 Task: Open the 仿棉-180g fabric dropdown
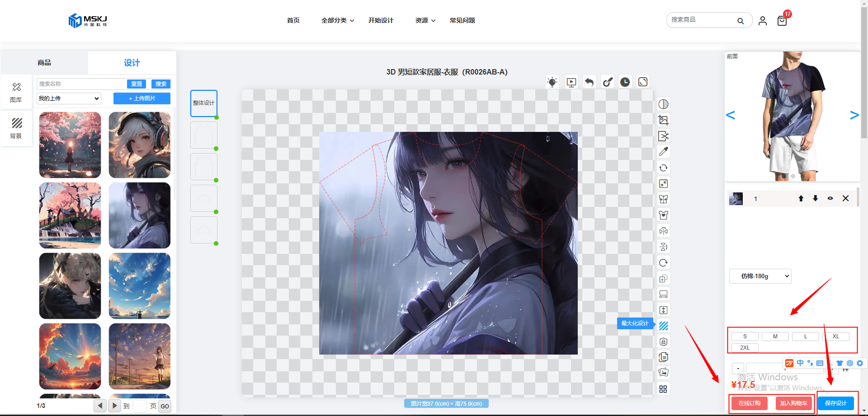point(760,276)
